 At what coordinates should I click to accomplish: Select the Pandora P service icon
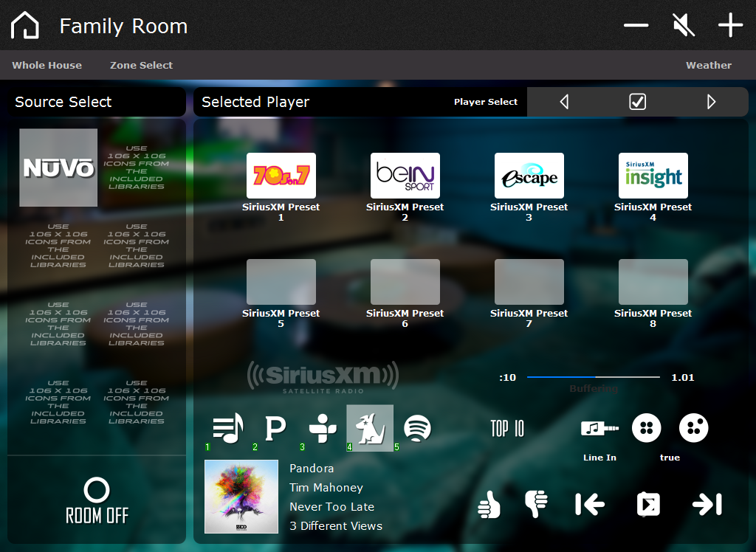point(275,428)
